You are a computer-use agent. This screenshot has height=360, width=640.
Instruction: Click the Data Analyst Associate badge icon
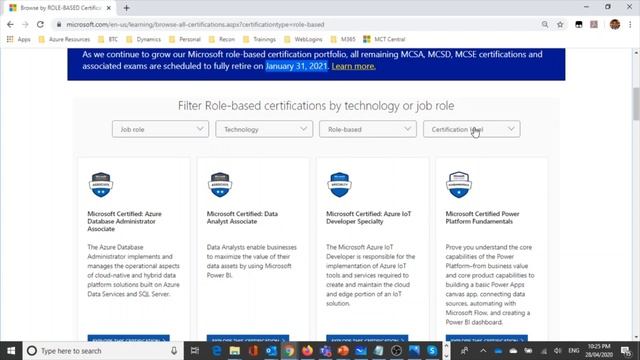click(x=220, y=184)
